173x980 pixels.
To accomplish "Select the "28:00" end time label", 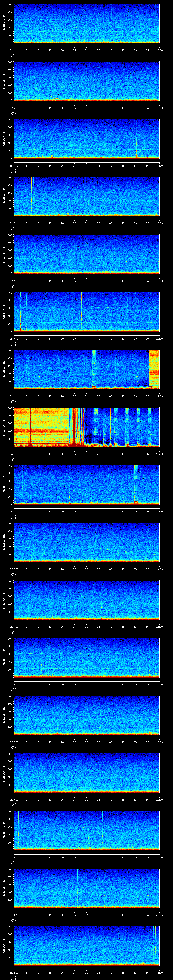I will point(160,800).
